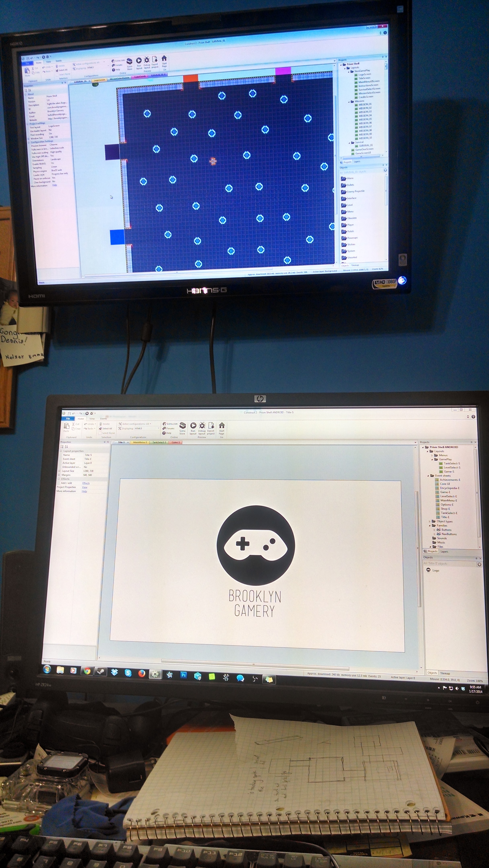Open Skype from the Windows taskbar
The width and height of the screenshot is (489, 868).
click(128, 672)
